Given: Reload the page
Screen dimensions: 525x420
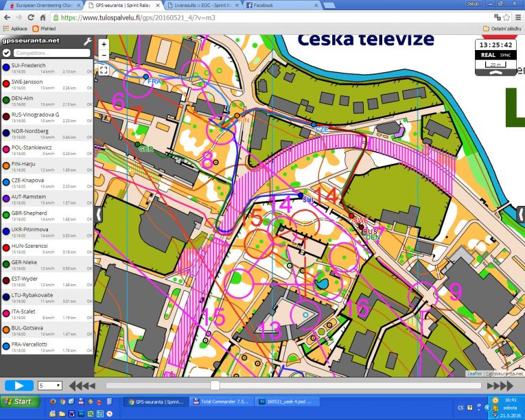Looking at the screenshot, I should coord(31,17).
